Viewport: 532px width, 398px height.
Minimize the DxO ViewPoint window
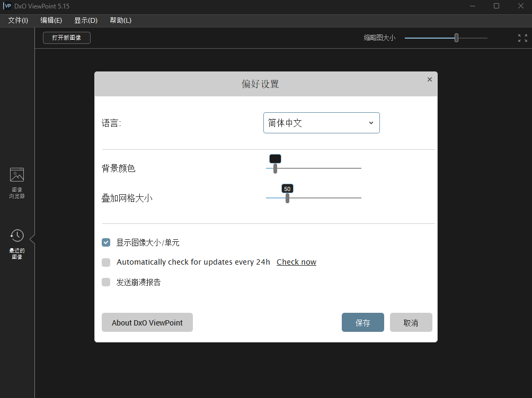tap(473, 6)
